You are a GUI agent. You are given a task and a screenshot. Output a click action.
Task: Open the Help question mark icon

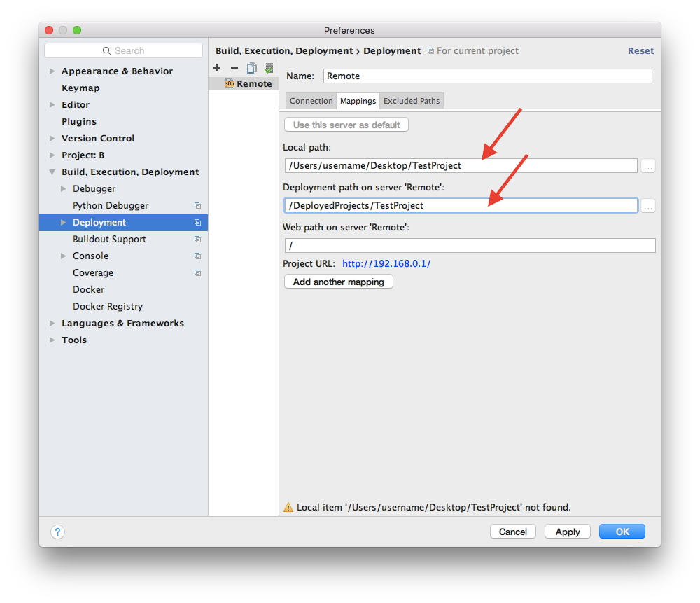pyautogui.click(x=57, y=532)
